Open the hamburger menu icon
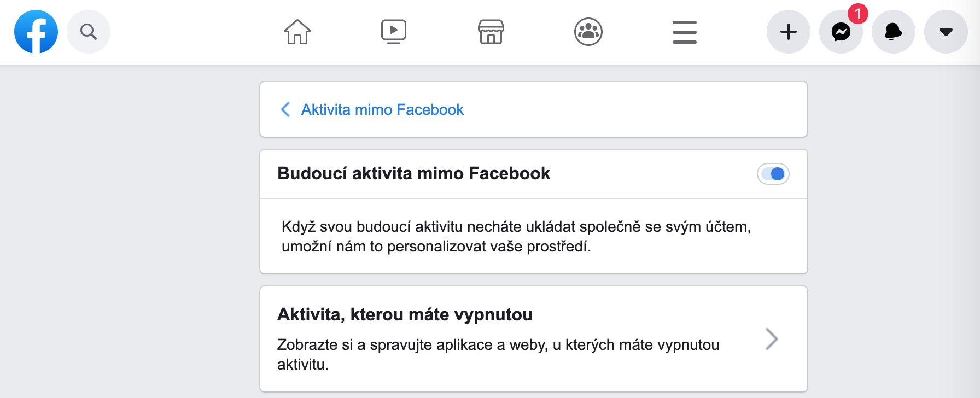The image size is (980, 398). tap(685, 32)
